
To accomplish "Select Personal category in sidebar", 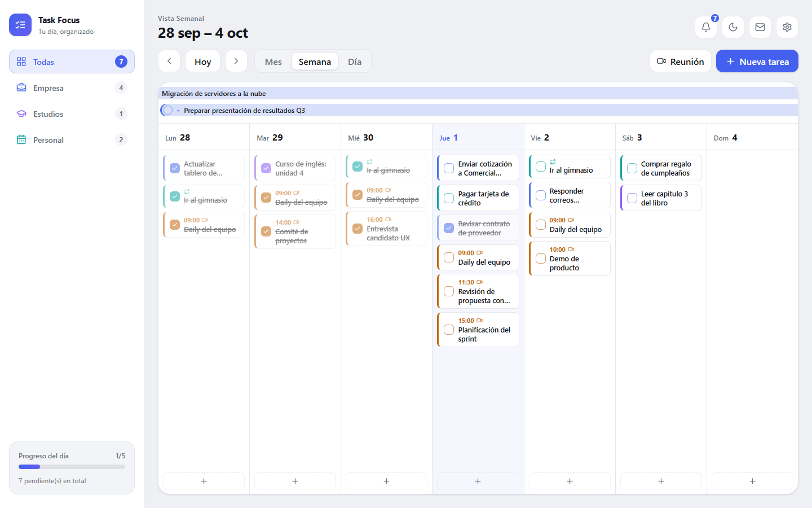I will [x=72, y=139].
